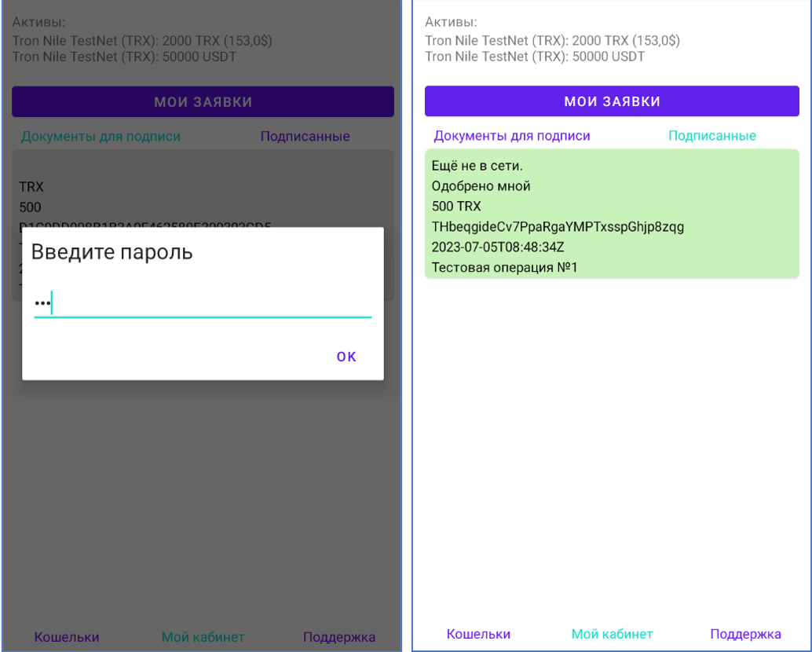Click the 'Введите пароль' dialog title
Screen dimensions: 812x652
(x=112, y=252)
